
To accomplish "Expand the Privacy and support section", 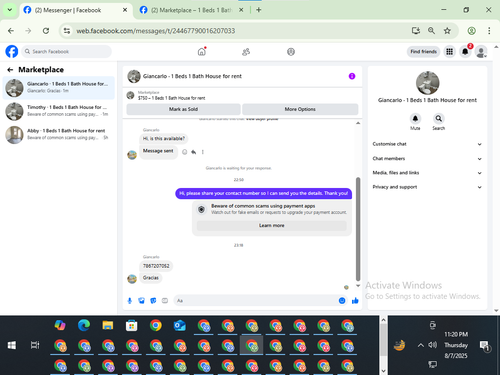I will click(x=427, y=187).
